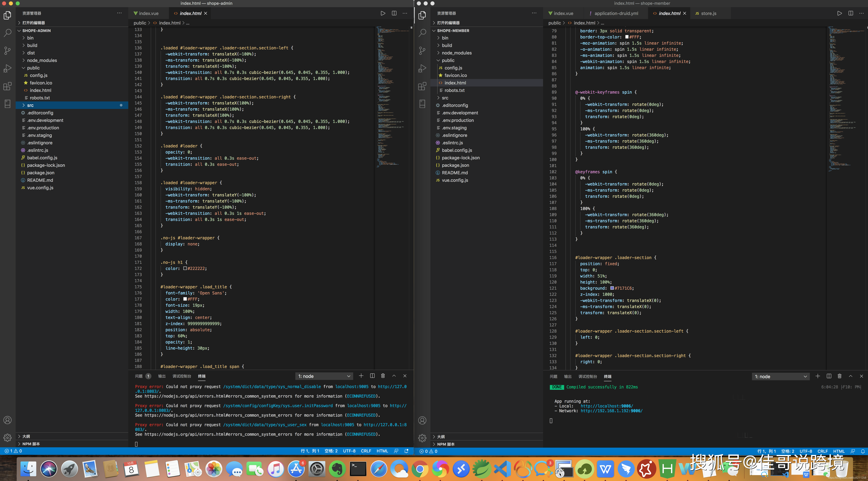Screen dimensions: 868x481
Task: Expand the src folder in SHOPE-ADMIN
Action: pos(30,106)
